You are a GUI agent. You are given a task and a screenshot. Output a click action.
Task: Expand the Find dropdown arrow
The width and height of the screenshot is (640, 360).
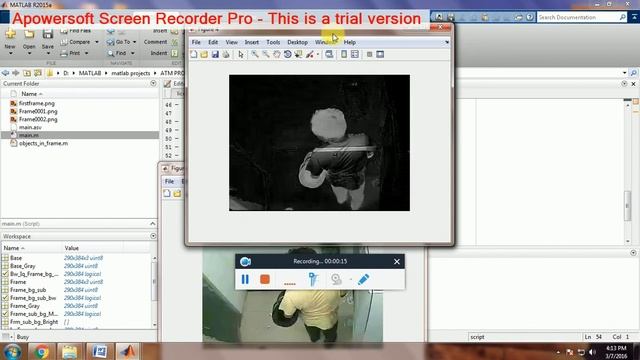click(133, 53)
